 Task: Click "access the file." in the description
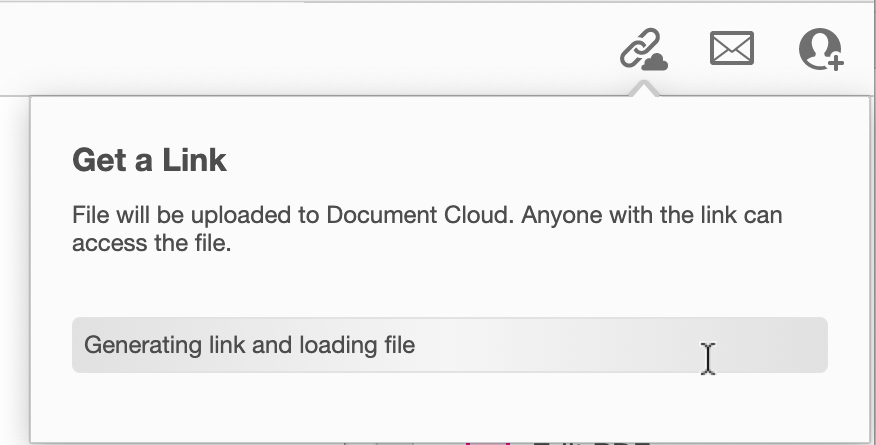pos(151,243)
